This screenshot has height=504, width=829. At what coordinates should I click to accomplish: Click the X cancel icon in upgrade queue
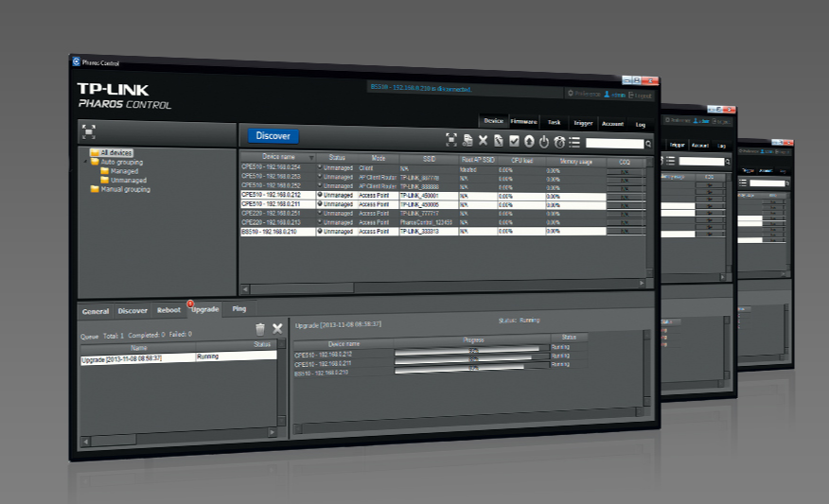pos(277,328)
